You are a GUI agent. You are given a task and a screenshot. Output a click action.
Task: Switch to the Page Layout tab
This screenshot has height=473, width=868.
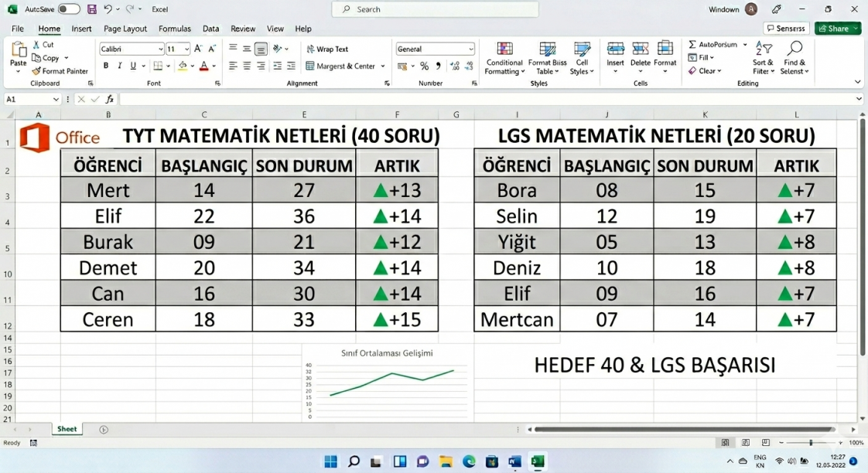(125, 29)
